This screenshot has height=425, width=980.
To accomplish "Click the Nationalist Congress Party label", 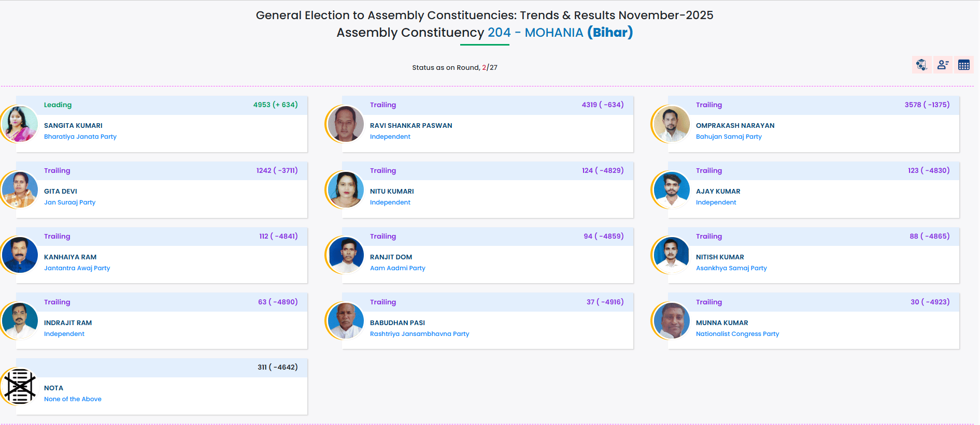I will click(x=737, y=334).
